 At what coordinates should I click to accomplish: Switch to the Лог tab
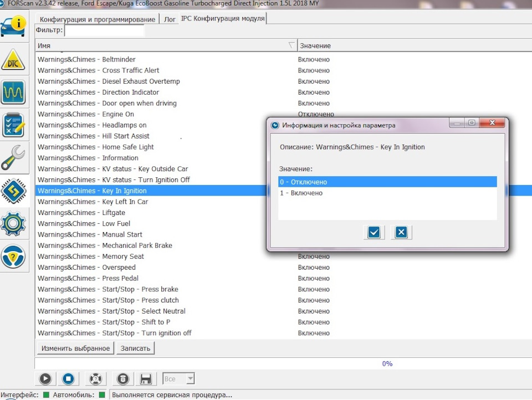coord(170,19)
